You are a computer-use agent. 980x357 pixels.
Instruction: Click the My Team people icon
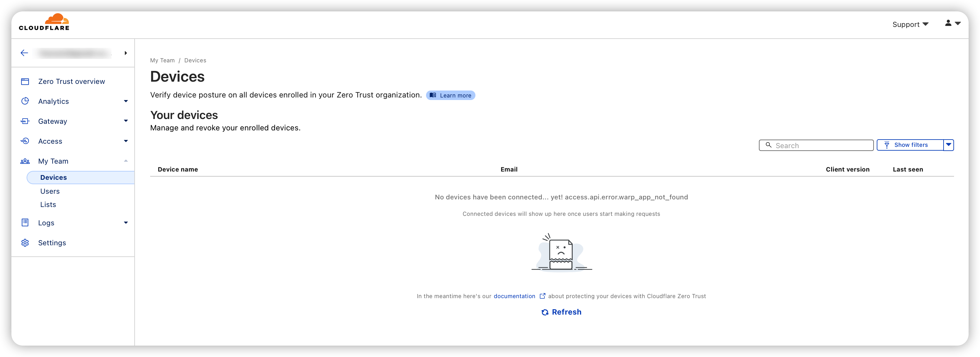(25, 161)
